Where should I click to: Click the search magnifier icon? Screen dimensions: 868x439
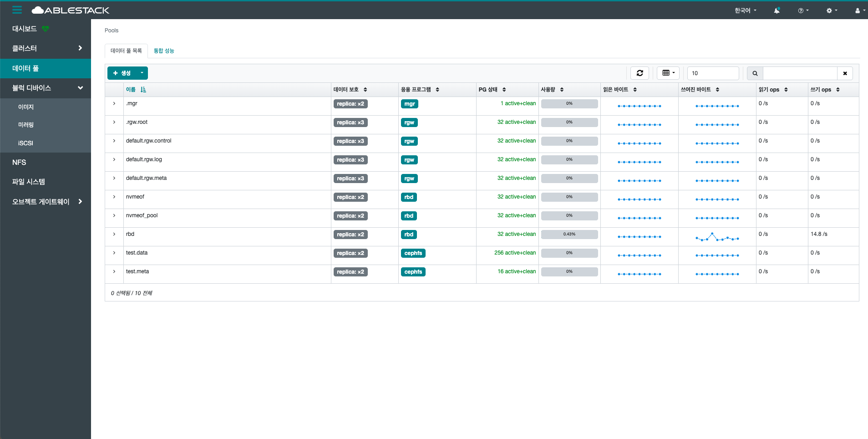[755, 73]
